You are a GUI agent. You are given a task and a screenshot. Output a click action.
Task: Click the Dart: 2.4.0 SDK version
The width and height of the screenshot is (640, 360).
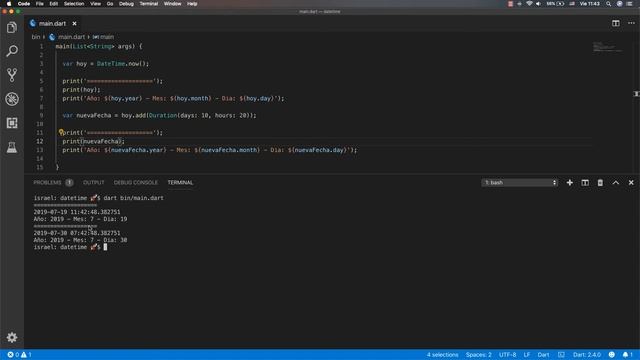click(587, 355)
